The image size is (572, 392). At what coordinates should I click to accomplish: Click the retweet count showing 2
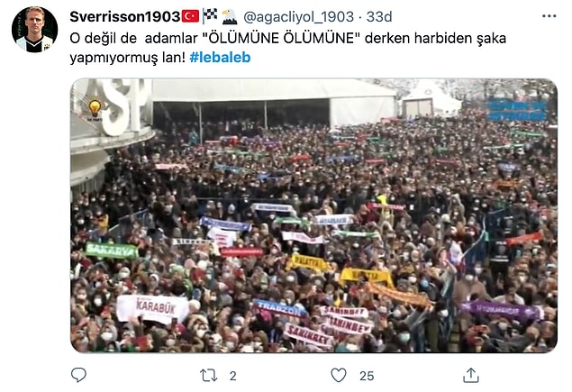pos(232,376)
